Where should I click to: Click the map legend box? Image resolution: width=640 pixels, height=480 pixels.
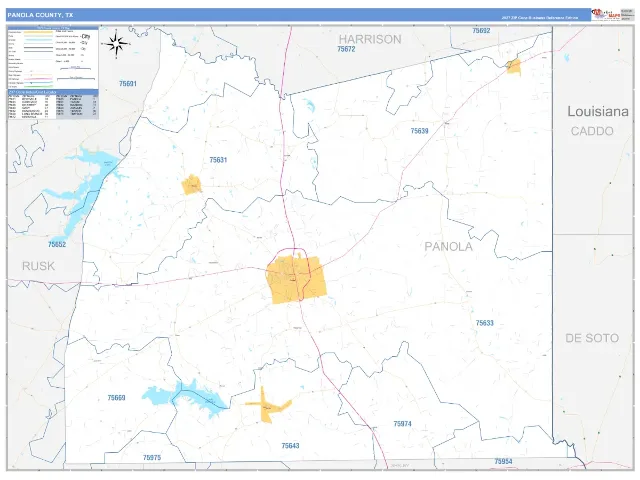coord(53,73)
